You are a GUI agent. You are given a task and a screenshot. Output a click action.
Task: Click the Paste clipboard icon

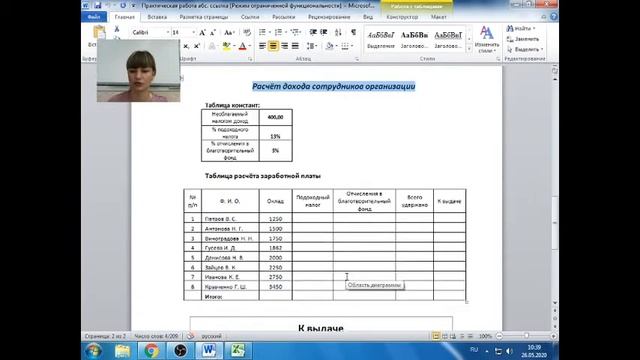coord(99,33)
